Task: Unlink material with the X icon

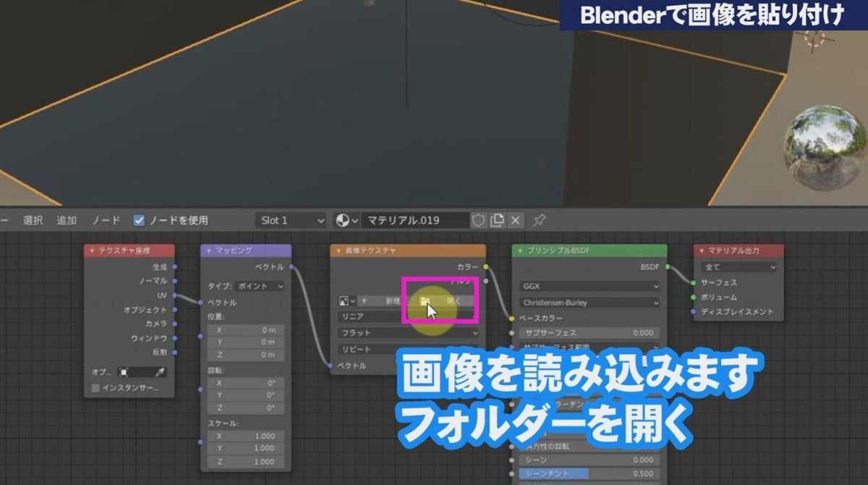Action: pyautogui.click(x=515, y=220)
